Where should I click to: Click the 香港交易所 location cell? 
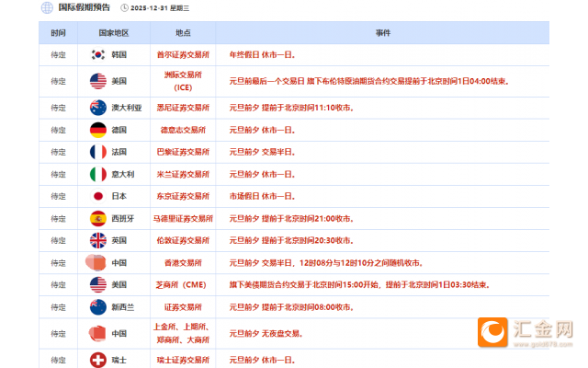click(183, 263)
